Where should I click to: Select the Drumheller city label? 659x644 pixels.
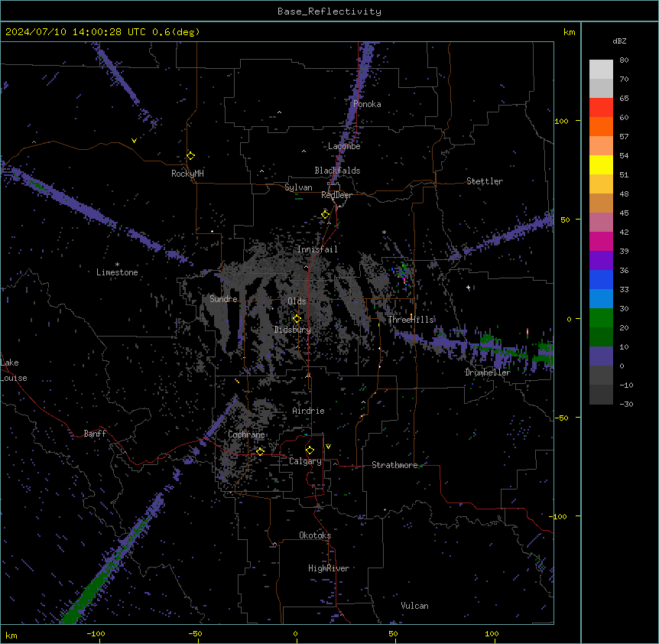tap(488, 372)
